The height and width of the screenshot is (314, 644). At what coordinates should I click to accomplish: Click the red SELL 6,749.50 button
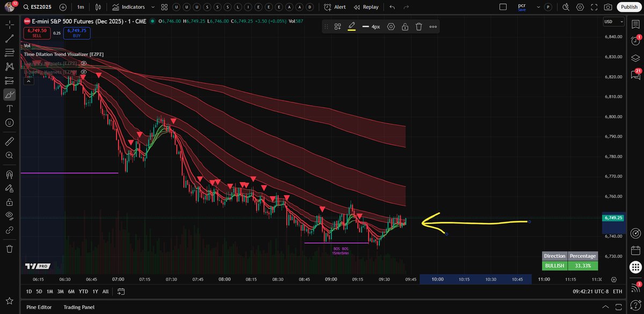coord(37,33)
